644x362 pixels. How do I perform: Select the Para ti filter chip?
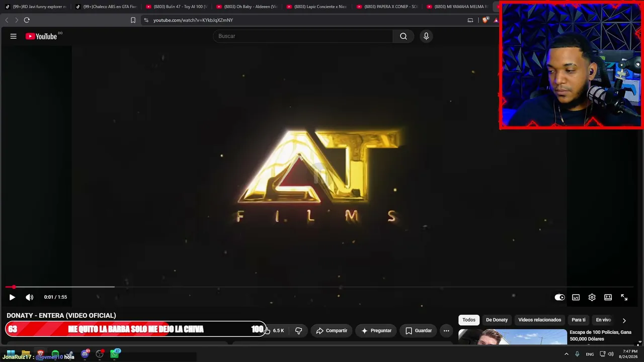[579, 320]
